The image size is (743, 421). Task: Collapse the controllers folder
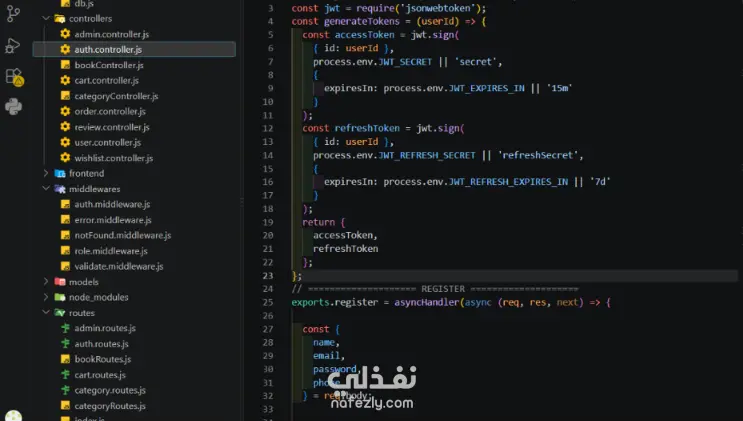[x=46, y=18]
